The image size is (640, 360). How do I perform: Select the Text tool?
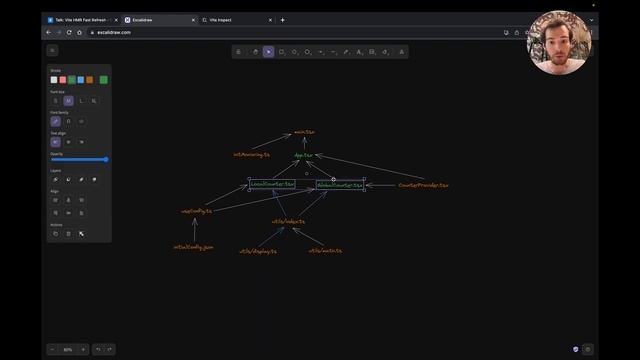359,52
